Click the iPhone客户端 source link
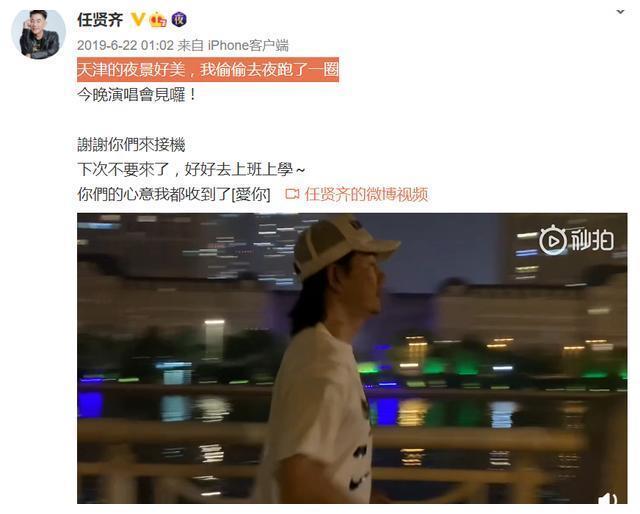640x514 pixels. pos(248,45)
